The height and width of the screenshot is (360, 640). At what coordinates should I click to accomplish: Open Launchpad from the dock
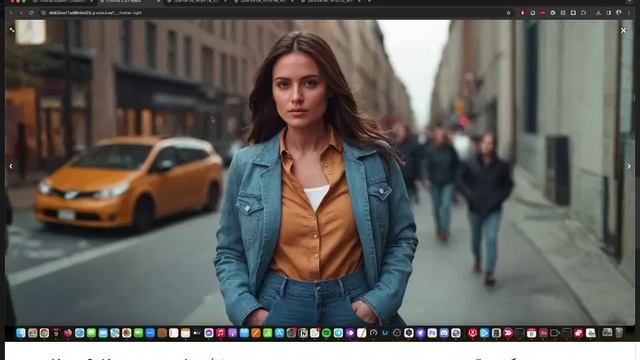click(33, 333)
